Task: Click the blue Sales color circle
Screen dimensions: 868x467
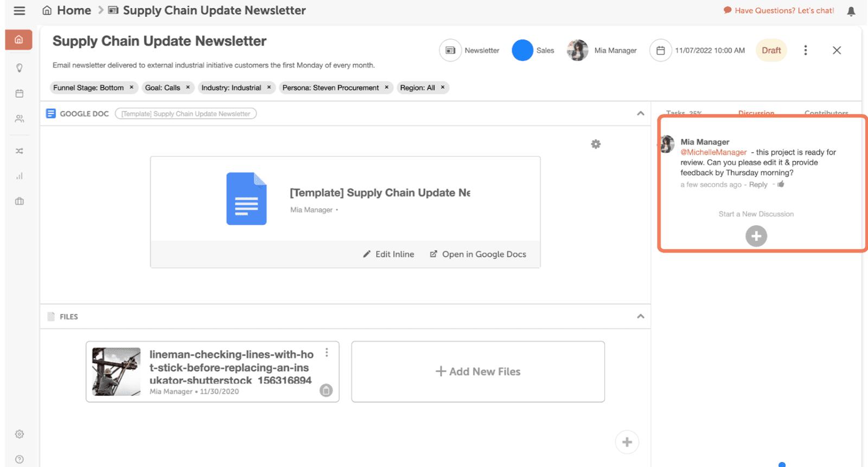Action: [522, 51]
